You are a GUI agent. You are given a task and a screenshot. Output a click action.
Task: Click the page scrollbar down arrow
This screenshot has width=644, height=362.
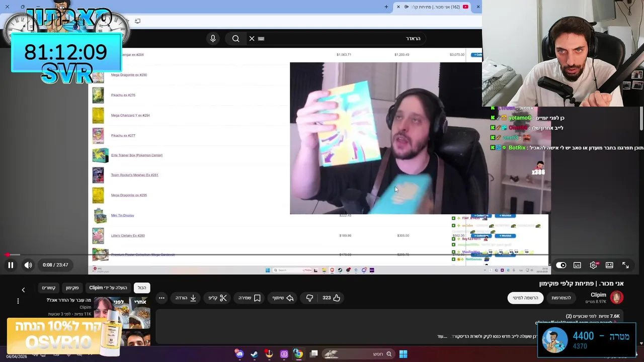point(641,343)
